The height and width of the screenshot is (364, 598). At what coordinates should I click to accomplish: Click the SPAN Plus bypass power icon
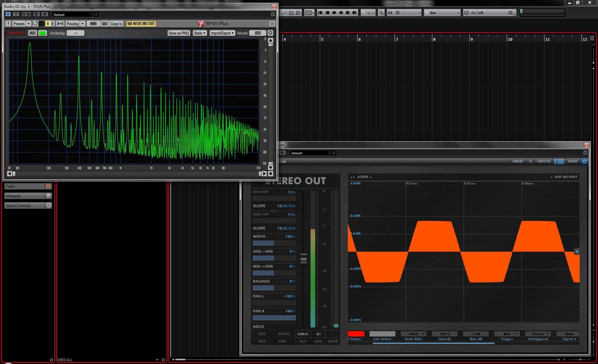(8, 14)
